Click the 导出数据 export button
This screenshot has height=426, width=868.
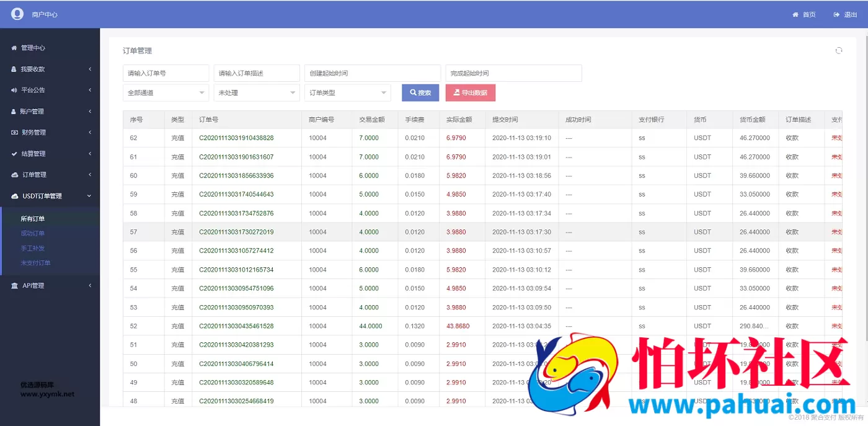[x=470, y=92]
